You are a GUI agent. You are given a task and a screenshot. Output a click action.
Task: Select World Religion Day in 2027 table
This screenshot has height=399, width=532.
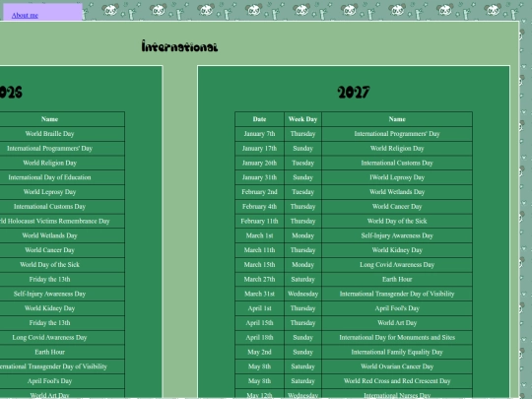click(397, 148)
